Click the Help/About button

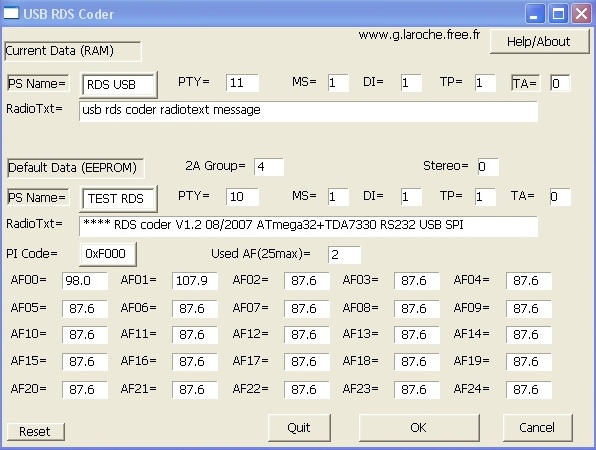point(539,41)
